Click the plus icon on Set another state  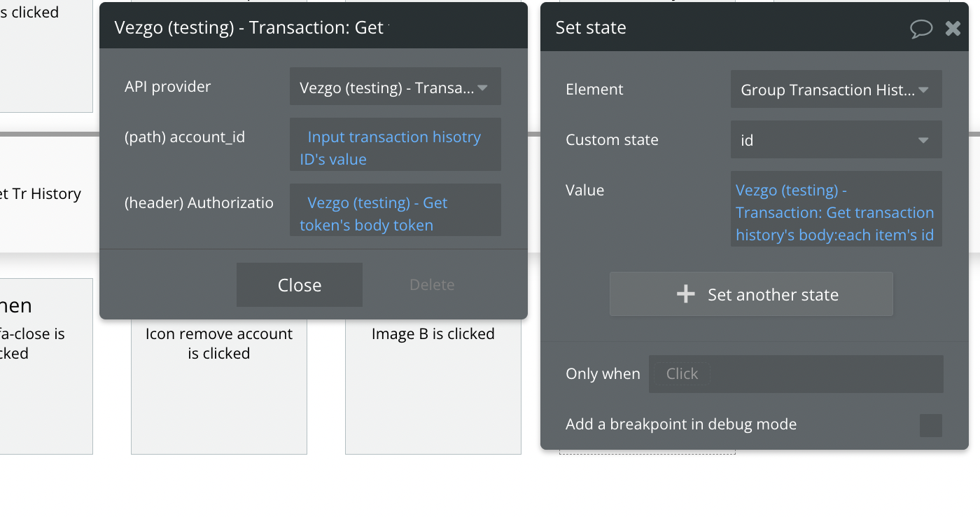point(686,294)
